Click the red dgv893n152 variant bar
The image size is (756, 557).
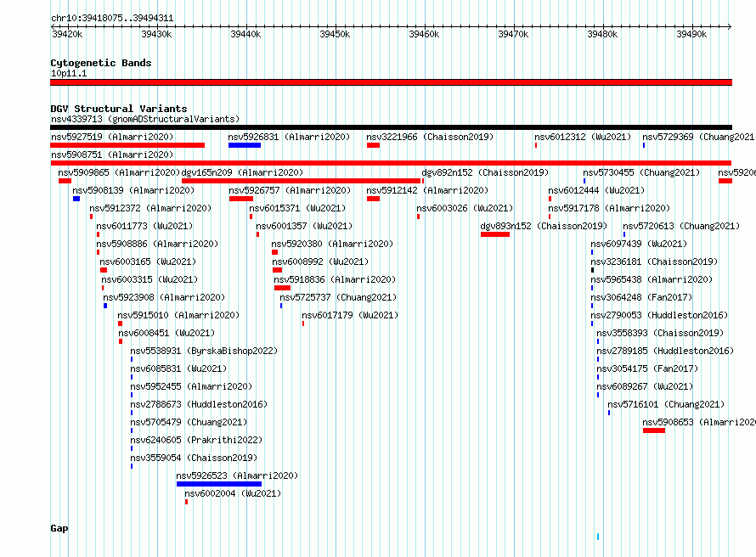click(495, 234)
